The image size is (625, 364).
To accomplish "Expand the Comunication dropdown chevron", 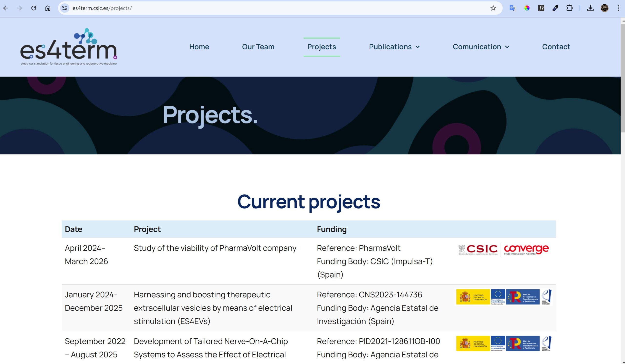I will coord(507,47).
